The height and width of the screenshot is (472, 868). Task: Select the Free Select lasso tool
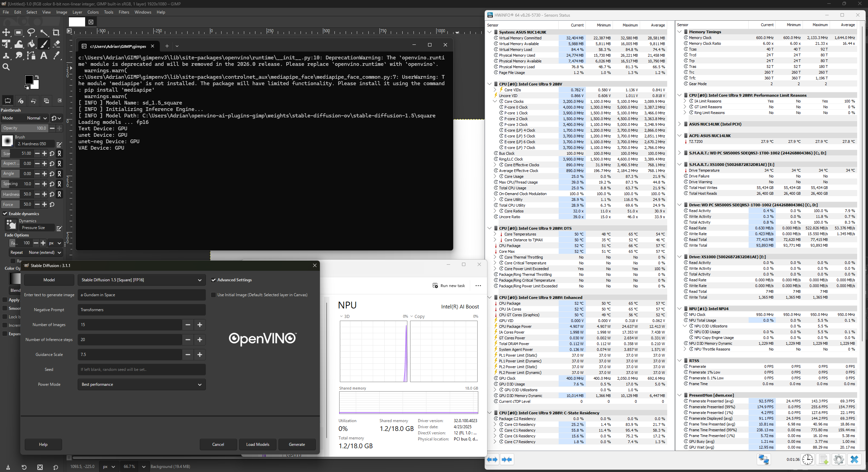point(31,33)
